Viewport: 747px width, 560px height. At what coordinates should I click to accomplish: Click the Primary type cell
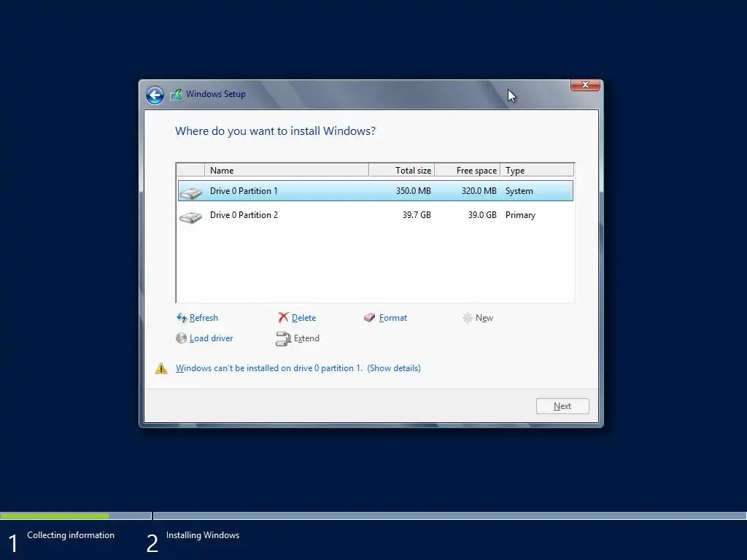pyautogui.click(x=520, y=215)
